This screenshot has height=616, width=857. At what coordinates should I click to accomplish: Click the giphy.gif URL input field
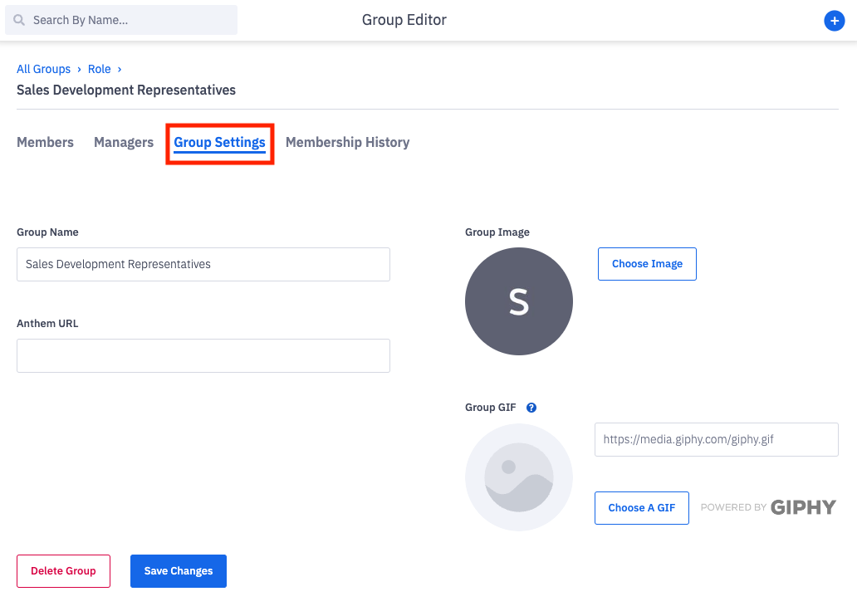[x=716, y=439]
